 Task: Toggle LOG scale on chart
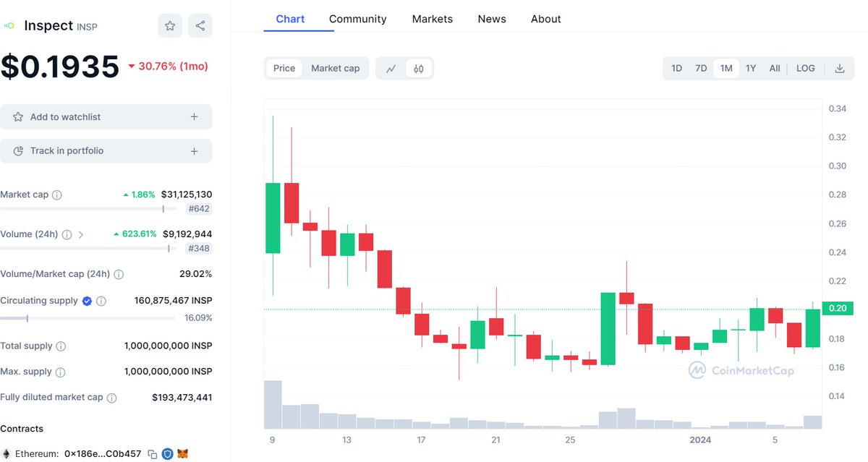click(x=806, y=68)
